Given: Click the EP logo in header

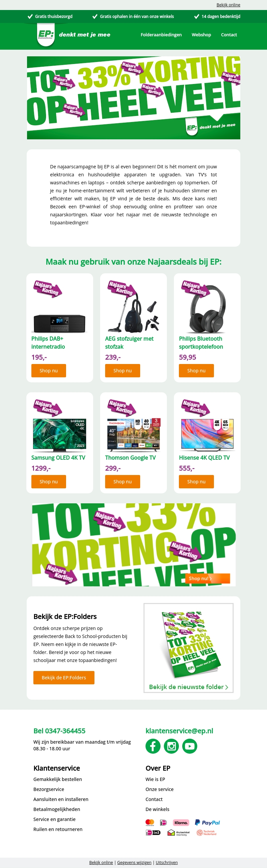Looking at the screenshot, I should [x=46, y=34].
